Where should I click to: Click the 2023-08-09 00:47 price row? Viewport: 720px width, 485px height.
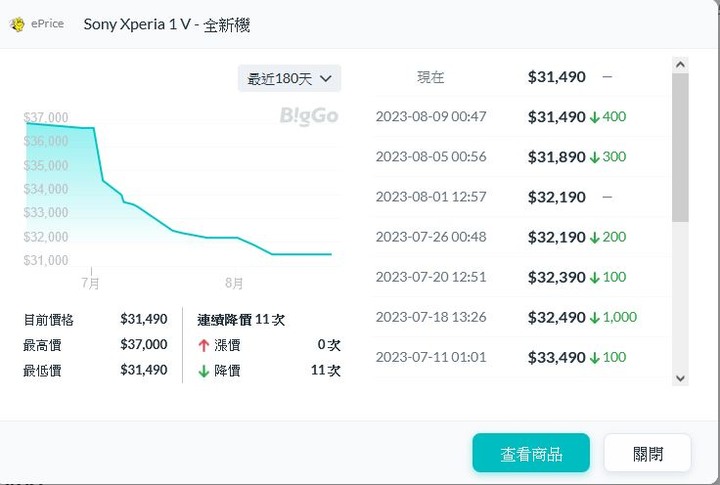pyautogui.click(x=521, y=117)
